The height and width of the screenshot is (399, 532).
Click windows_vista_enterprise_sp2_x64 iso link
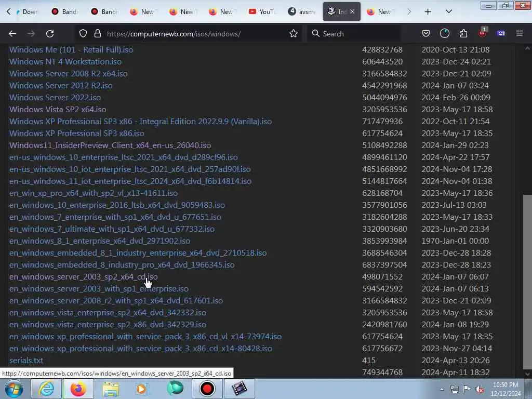point(108,312)
